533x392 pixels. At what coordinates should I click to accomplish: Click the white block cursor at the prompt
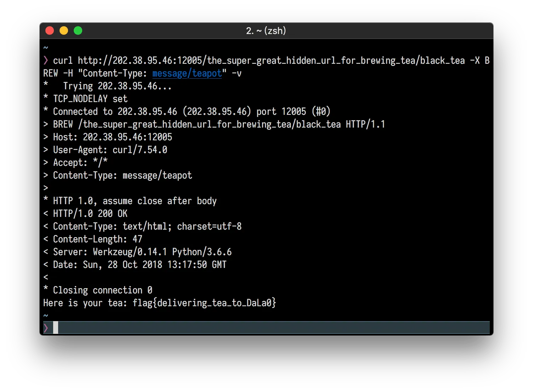pyautogui.click(x=56, y=328)
